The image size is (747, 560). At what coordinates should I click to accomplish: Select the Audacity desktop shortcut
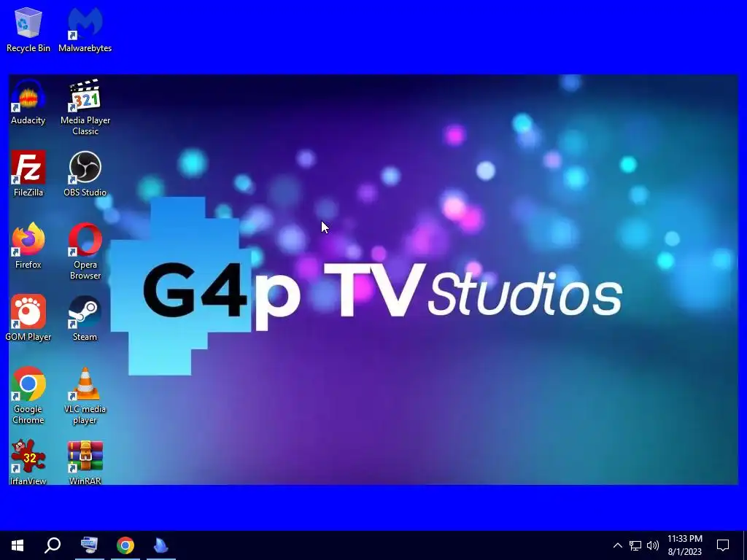(x=28, y=102)
